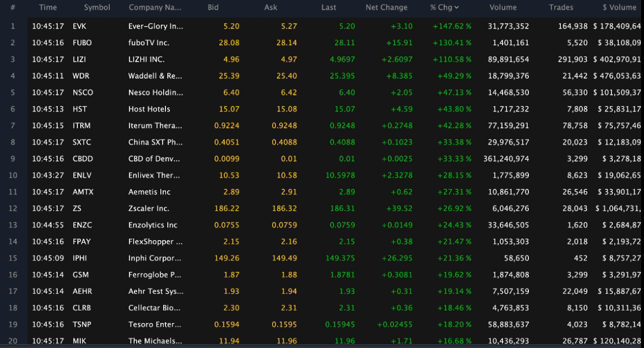This screenshot has height=348, width=644.
Task: Click the +147.62 % change value
Action: (x=452, y=26)
